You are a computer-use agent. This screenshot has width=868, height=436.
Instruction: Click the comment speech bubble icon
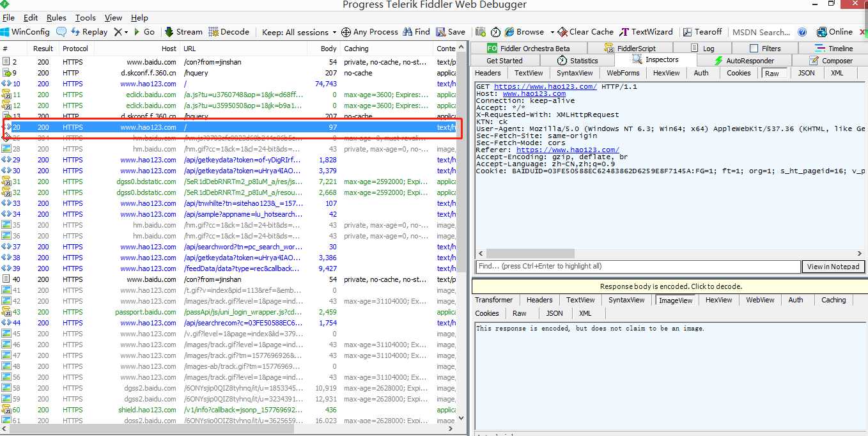coord(61,31)
